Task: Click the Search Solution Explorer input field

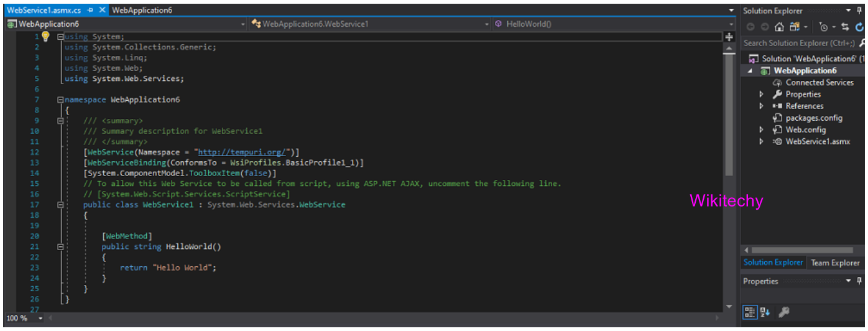Action: (x=798, y=43)
